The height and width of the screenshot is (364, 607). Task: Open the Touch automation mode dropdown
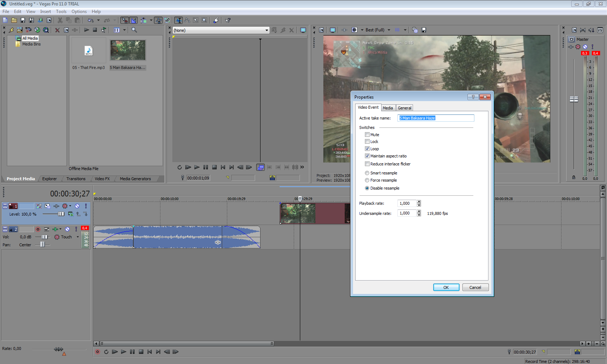click(x=78, y=237)
